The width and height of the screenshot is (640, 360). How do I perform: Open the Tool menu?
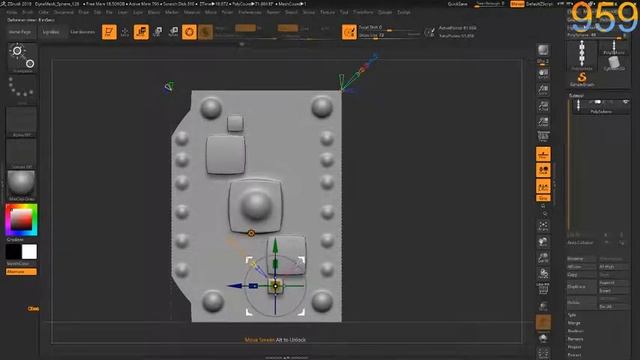tap(344, 12)
